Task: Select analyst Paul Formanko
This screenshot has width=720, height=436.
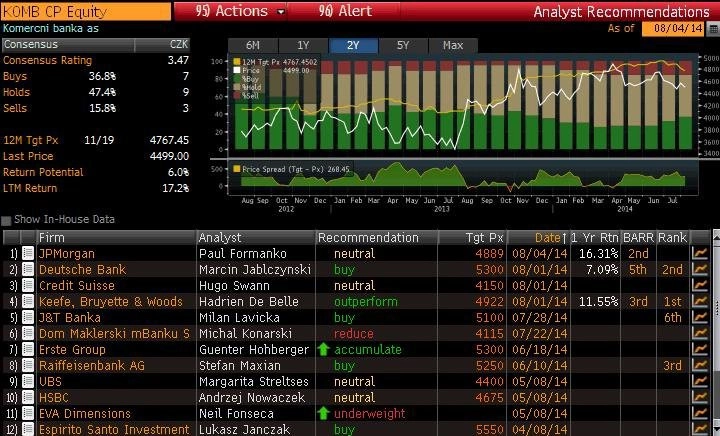Action: click(x=243, y=253)
